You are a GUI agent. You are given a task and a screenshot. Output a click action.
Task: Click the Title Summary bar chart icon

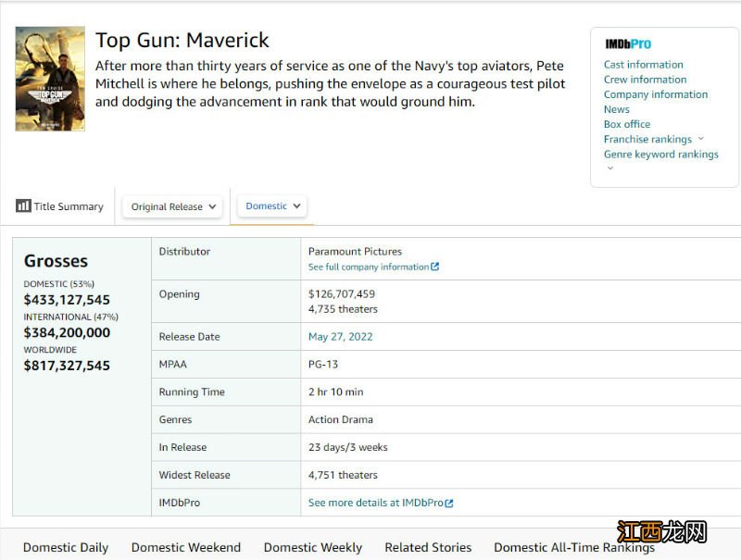point(23,205)
